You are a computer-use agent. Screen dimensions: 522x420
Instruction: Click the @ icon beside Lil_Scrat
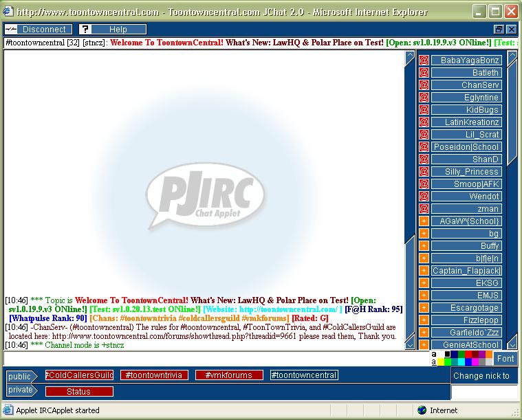point(424,135)
